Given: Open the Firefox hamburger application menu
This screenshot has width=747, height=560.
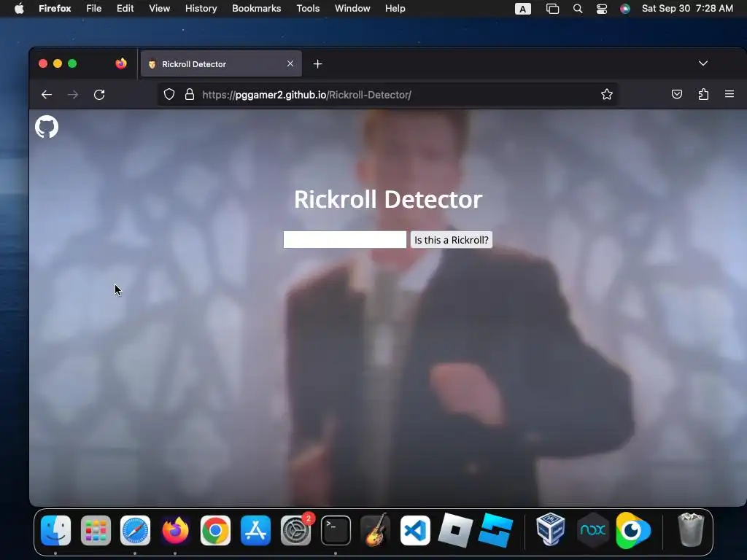Looking at the screenshot, I should pyautogui.click(x=729, y=94).
